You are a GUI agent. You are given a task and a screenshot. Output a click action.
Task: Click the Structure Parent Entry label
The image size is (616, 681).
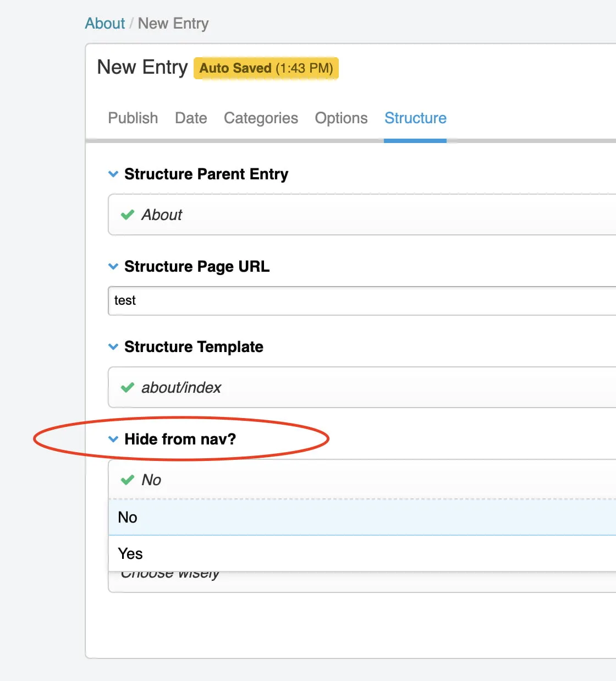(206, 174)
